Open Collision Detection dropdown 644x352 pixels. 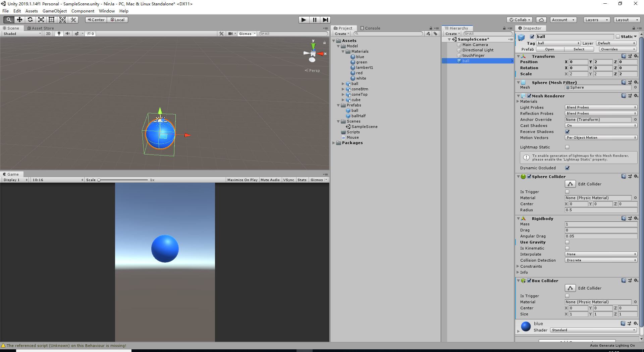coord(601,260)
